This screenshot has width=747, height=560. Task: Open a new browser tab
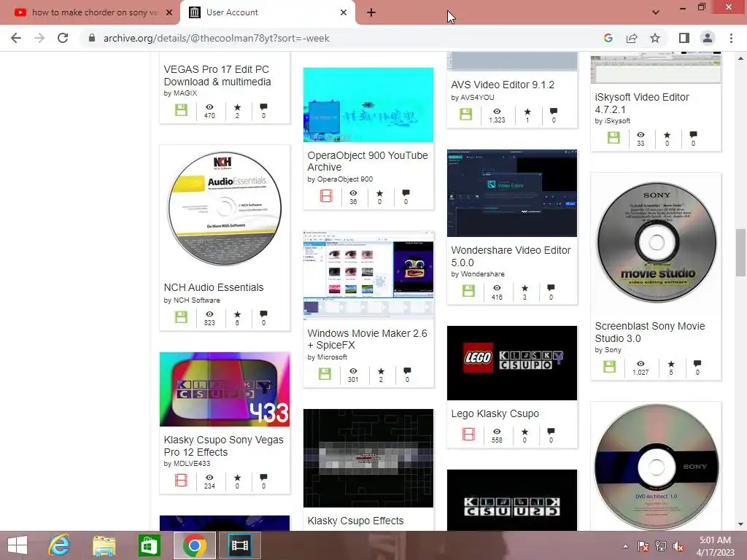[371, 12]
